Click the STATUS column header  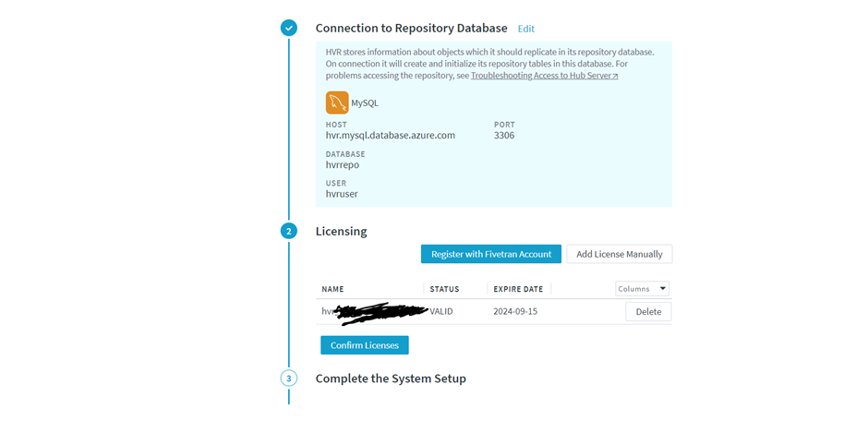click(444, 289)
